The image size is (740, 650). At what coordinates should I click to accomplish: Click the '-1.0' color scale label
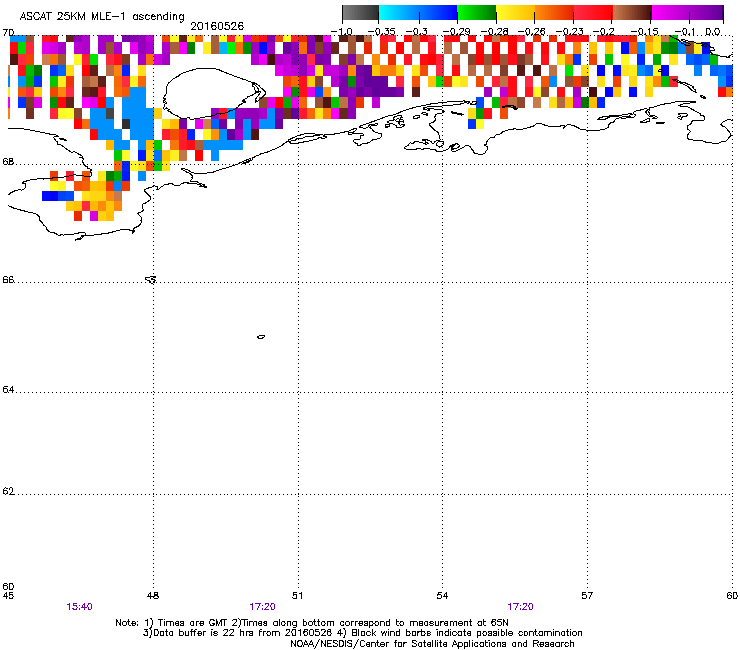341,32
